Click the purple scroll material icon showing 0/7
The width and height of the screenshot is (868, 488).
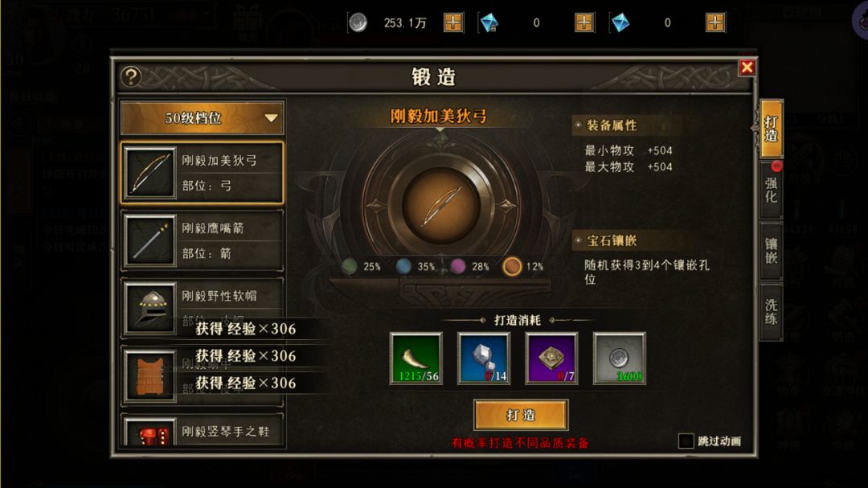tap(551, 359)
